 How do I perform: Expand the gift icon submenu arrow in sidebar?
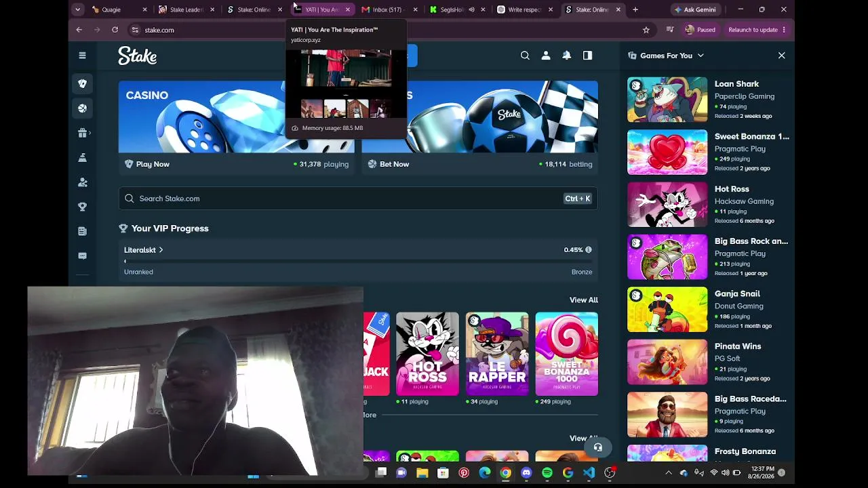(90, 133)
